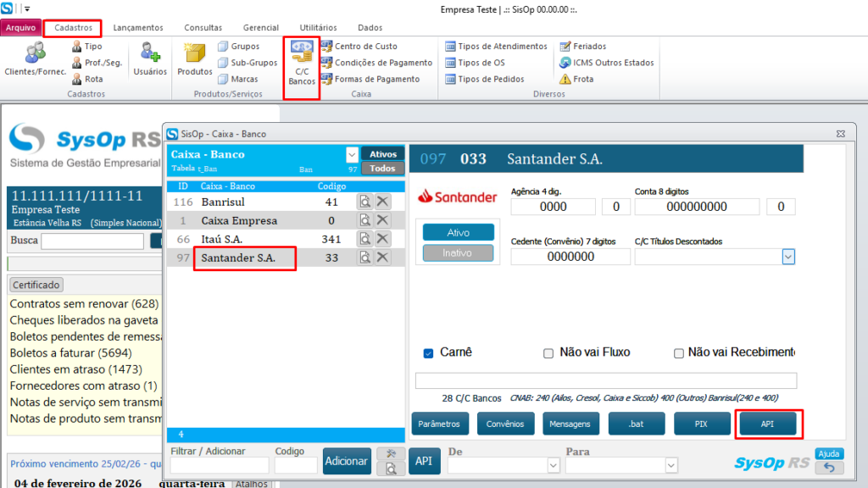Switch to the Lançamentos ribbon tab
Image resolution: width=868 pixels, height=488 pixels.
(139, 28)
